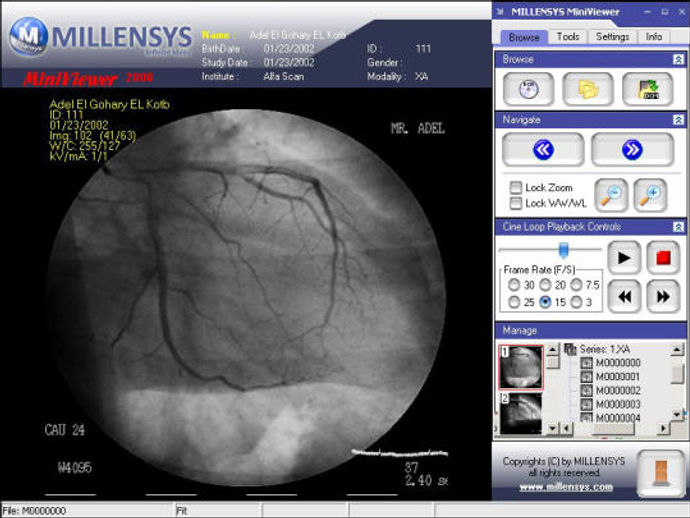
Task: Collapse the Cine Loop Playback Controls section
Action: [x=679, y=227]
